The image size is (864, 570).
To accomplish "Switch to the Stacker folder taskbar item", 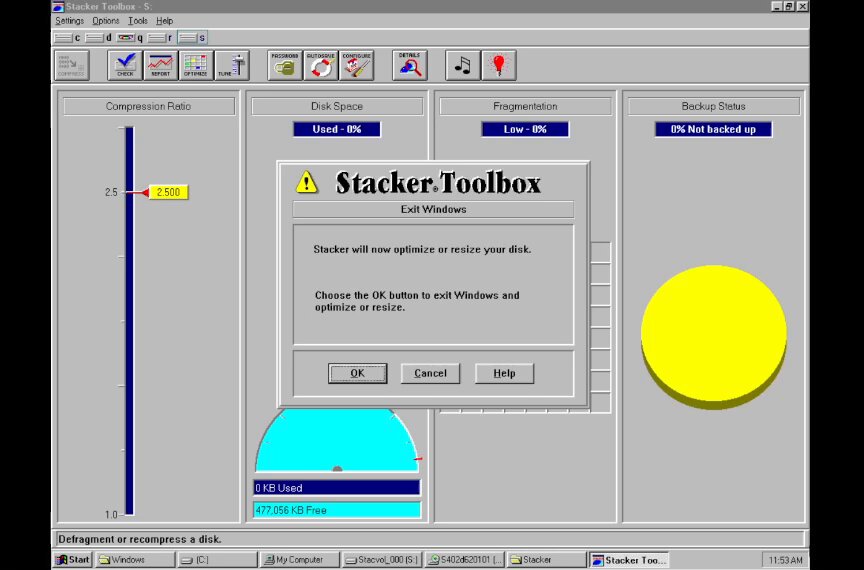I will [546, 560].
